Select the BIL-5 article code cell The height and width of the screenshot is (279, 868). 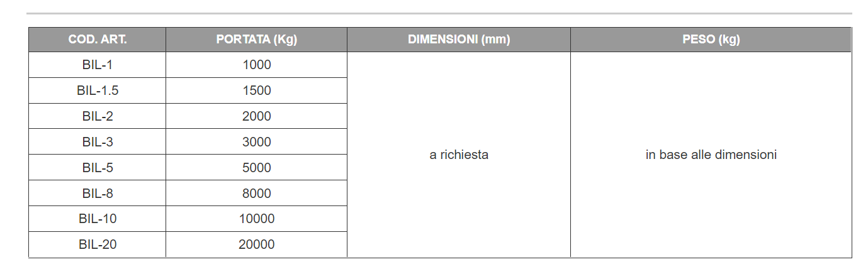pyautogui.click(x=98, y=168)
